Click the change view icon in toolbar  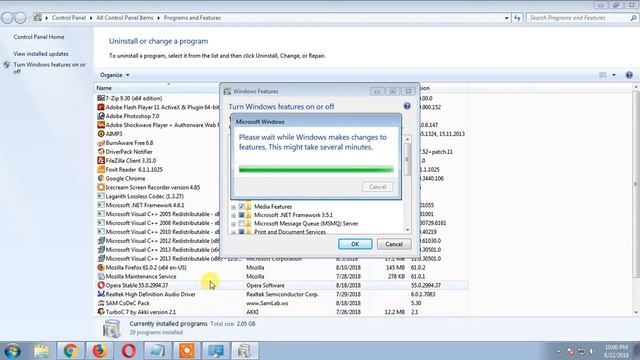[x=603, y=75]
